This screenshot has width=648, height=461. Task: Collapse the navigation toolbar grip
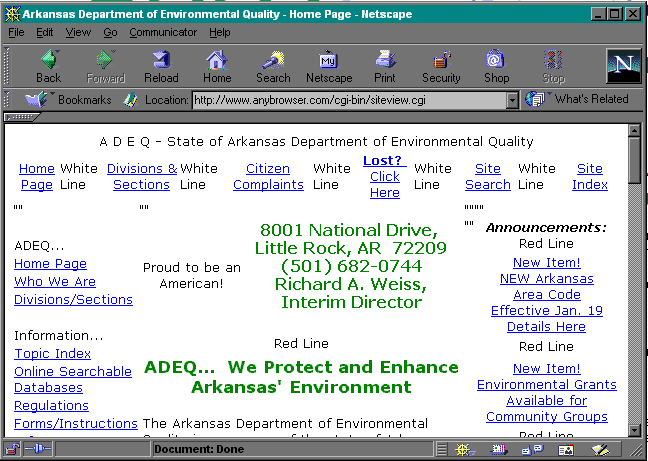pos(7,66)
